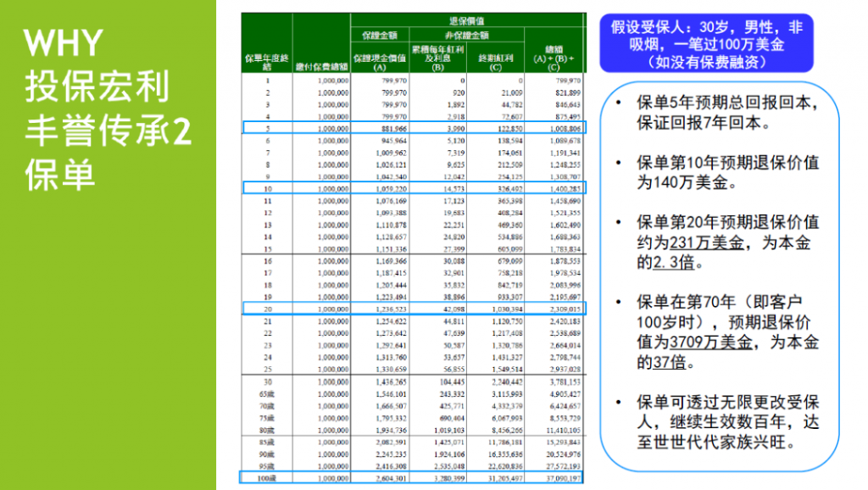Click the total '3,781,153' in year 30
868x490 pixels.
click(x=565, y=382)
